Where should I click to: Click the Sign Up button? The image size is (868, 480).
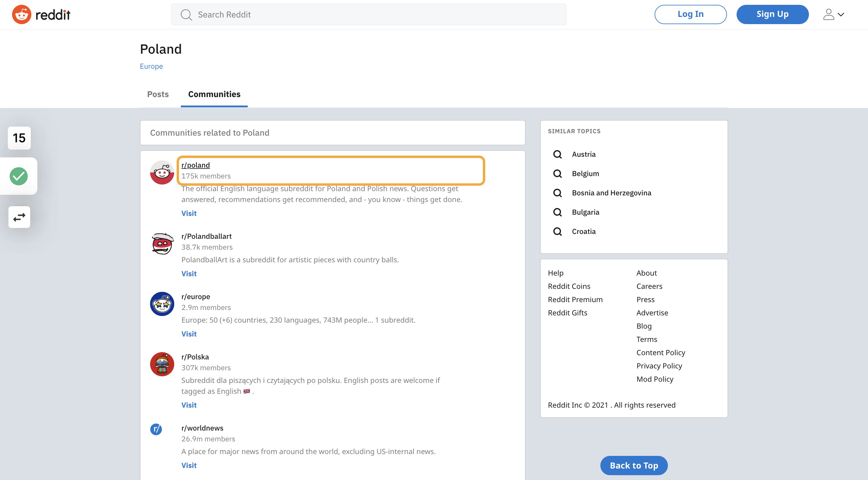pos(772,14)
